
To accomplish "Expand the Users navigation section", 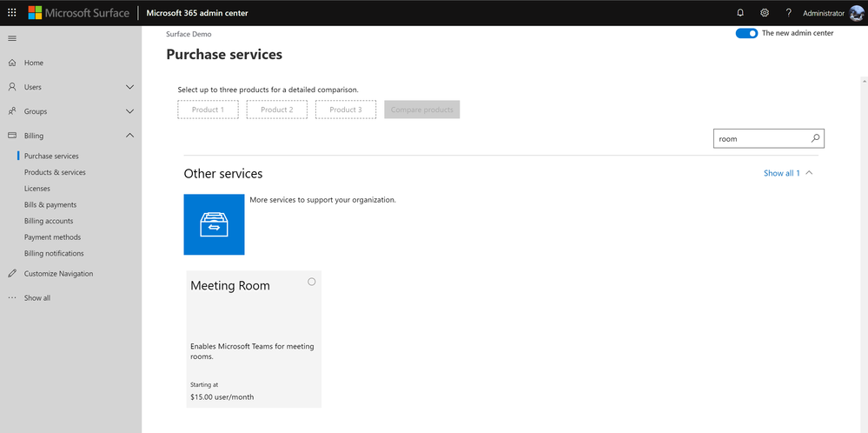I will (130, 87).
